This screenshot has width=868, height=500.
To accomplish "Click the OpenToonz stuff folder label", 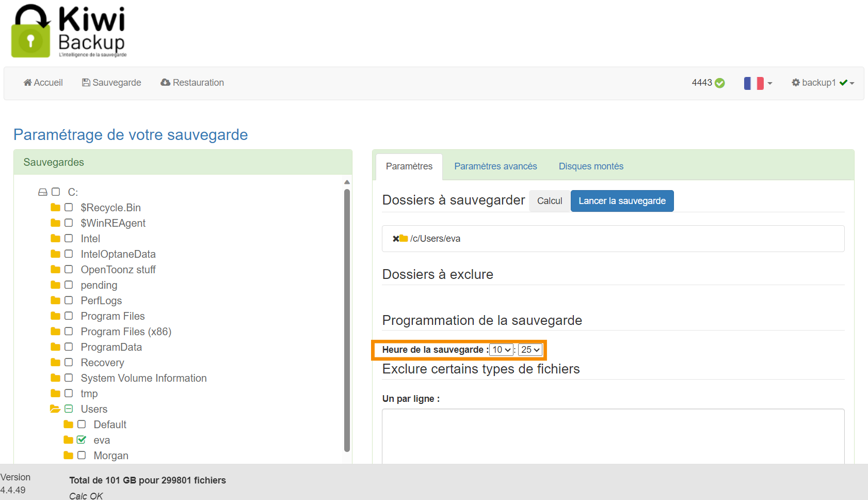I will click(118, 270).
